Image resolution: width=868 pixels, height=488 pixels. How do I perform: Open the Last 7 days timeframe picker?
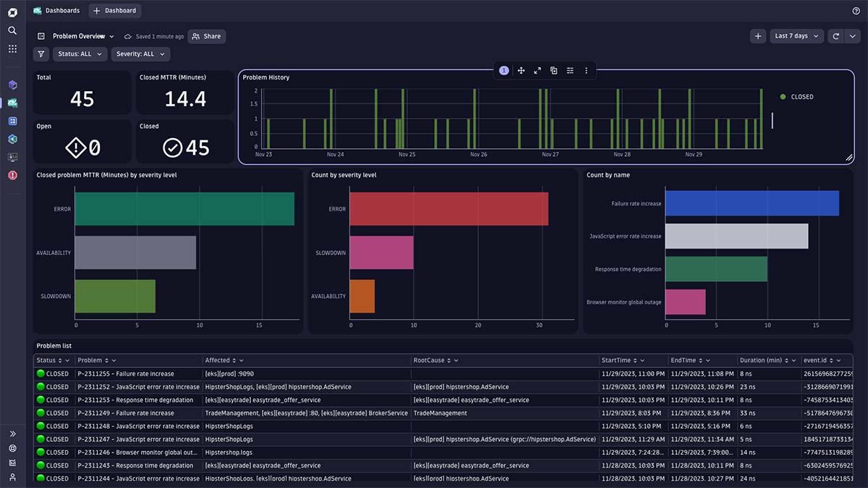pyautogui.click(x=796, y=35)
